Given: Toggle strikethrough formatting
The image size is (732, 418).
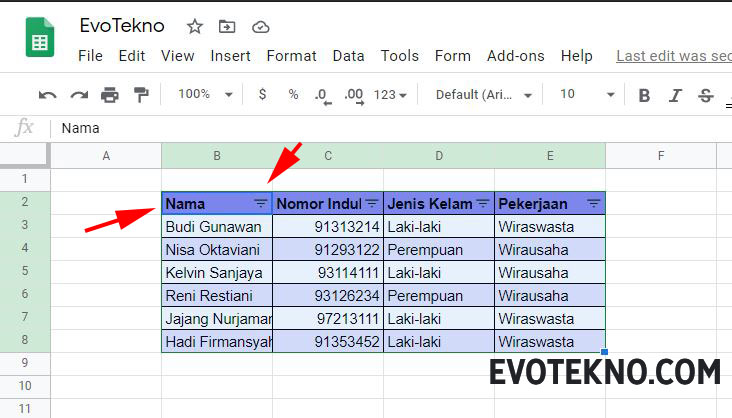Looking at the screenshot, I should [x=706, y=95].
